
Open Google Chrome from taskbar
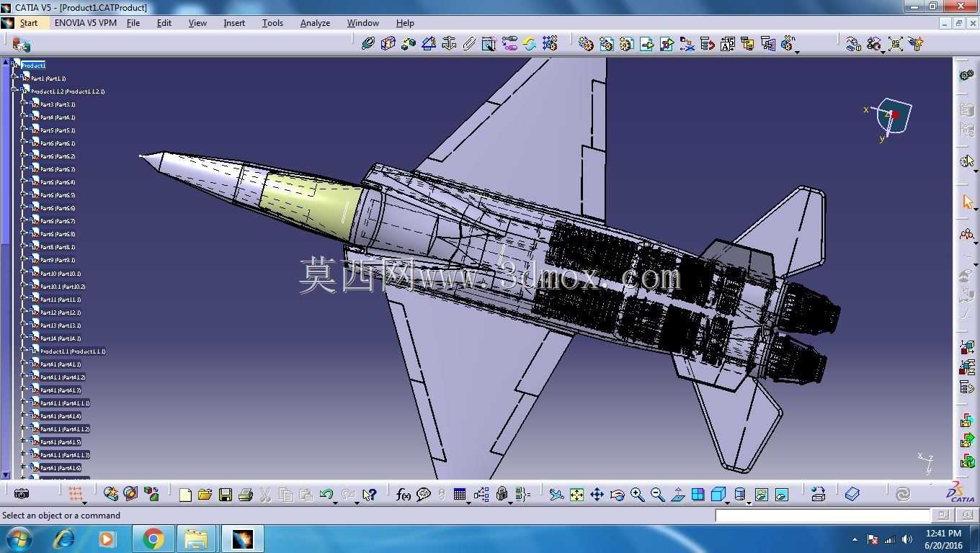(153, 539)
